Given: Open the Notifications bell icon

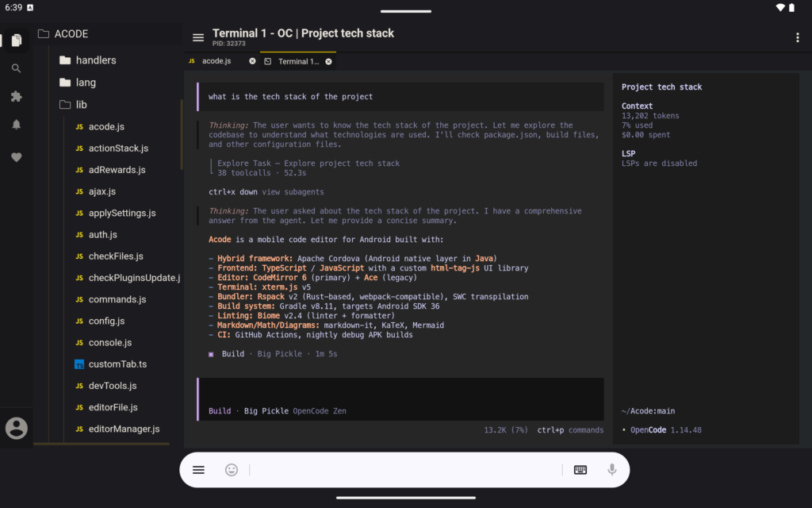Looking at the screenshot, I should point(17,125).
